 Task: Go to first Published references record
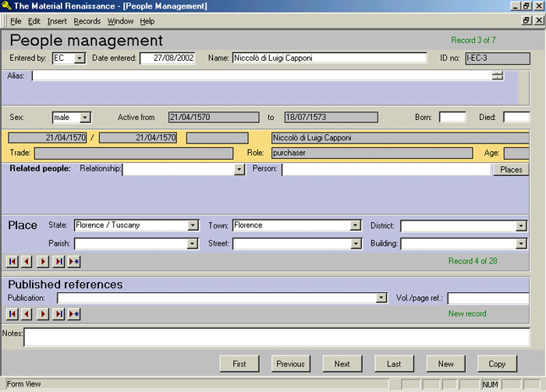click(12, 313)
